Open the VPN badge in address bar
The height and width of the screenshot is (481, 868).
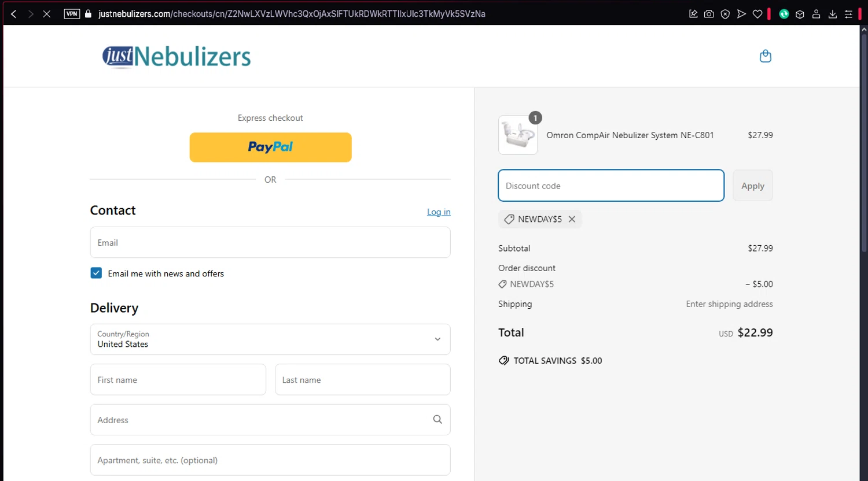(72, 14)
